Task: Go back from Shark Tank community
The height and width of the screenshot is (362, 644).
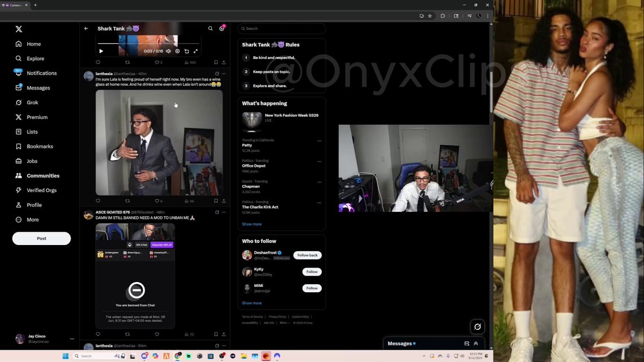Action: [86, 28]
